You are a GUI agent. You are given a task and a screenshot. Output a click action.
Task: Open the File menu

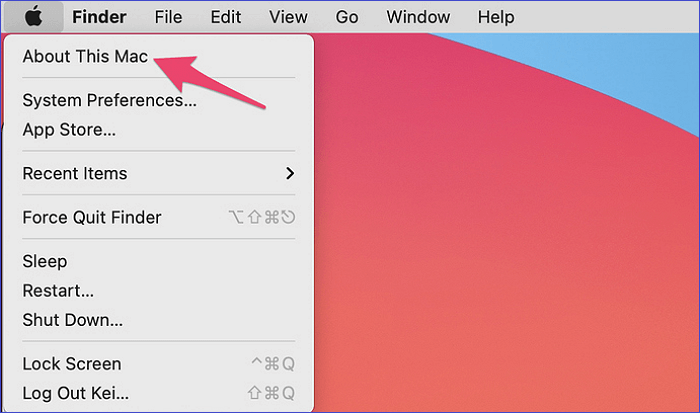pos(168,17)
